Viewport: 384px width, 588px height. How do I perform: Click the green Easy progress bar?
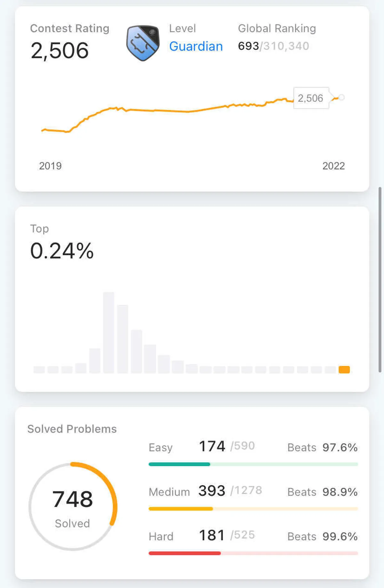(x=179, y=464)
